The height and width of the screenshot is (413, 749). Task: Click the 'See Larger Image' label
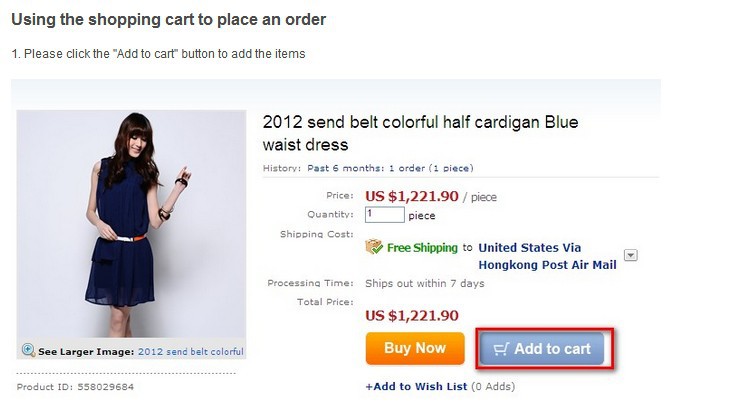click(85, 352)
